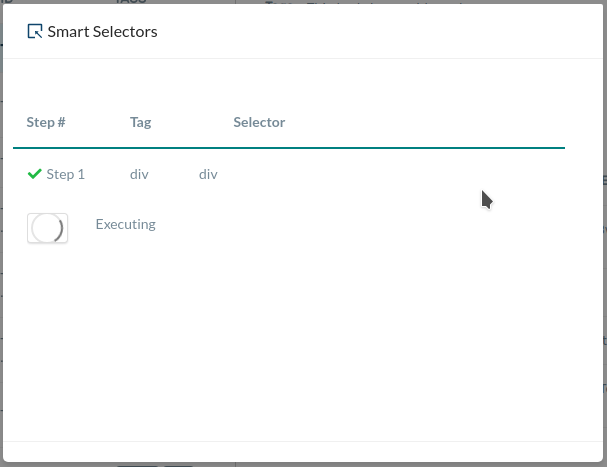Click the green checkmark beside Step 1
Viewport: 607px width, 467px height.
click(x=35, y=174)
